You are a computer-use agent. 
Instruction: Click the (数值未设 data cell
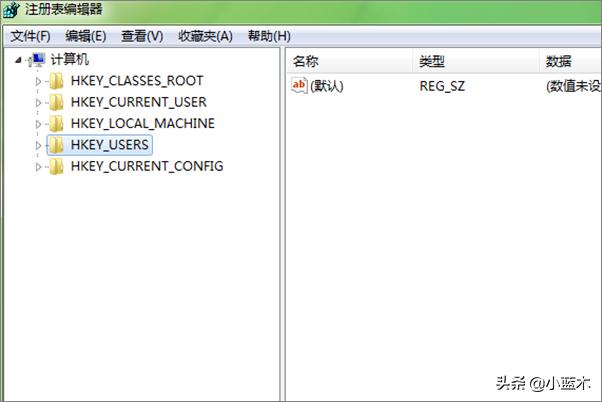573,86
